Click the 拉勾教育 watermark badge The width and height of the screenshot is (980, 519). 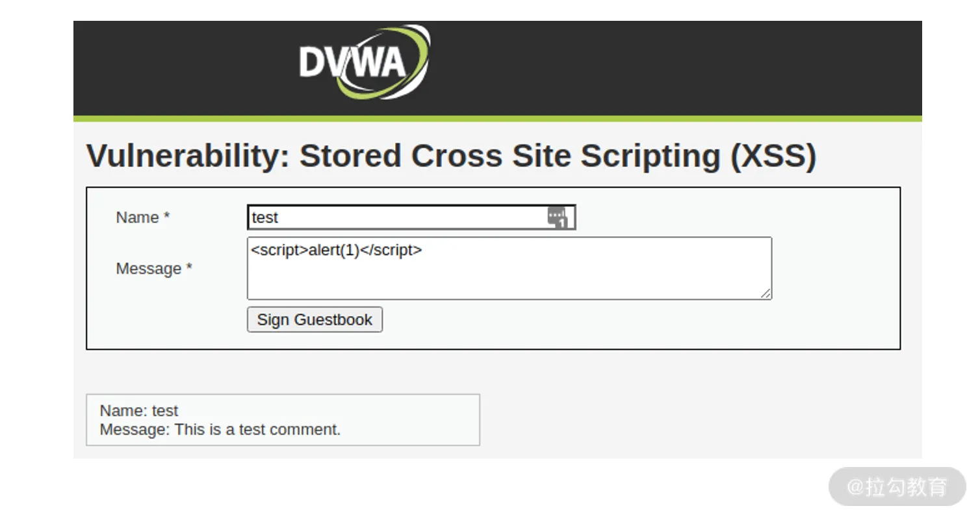click(897, 486)
